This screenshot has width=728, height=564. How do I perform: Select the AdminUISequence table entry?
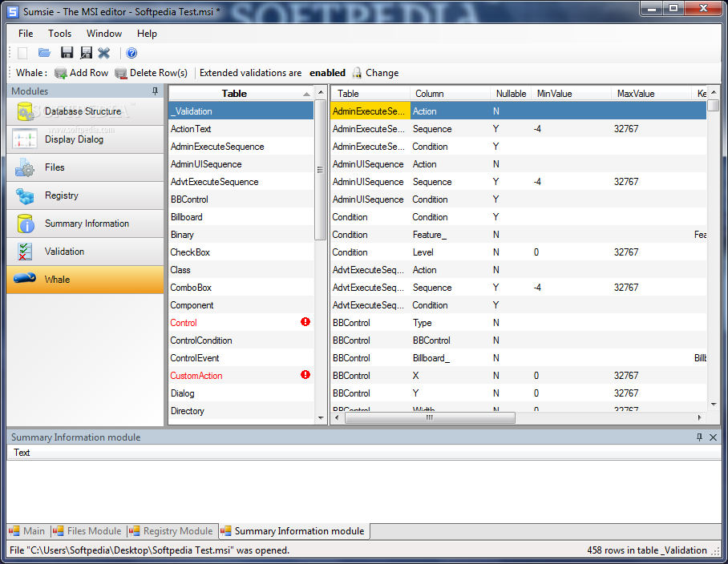(241, 164)
